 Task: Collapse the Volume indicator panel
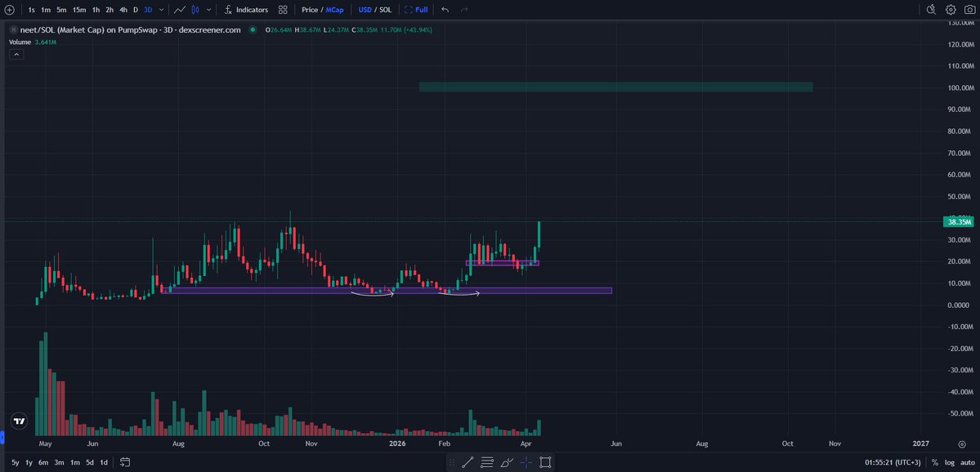pyautogui.click(x=16, y=54)
